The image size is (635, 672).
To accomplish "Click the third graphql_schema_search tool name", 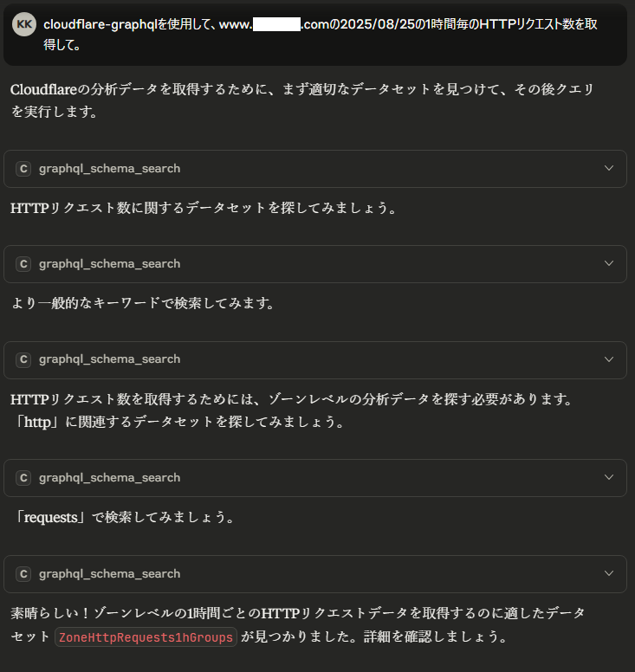I will (109, 359).
